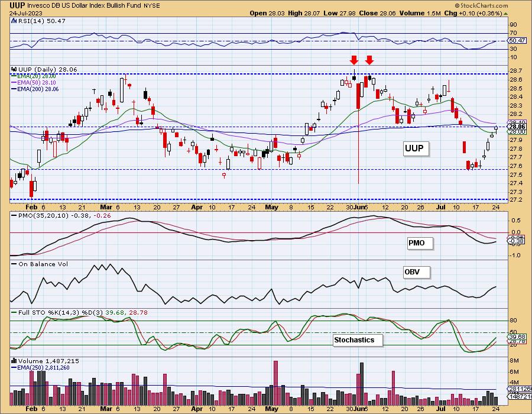The height and width of the screenshot is (414, 532).
Task: Click the 28.7 price axis label
Action: click(x=515, y=71)
